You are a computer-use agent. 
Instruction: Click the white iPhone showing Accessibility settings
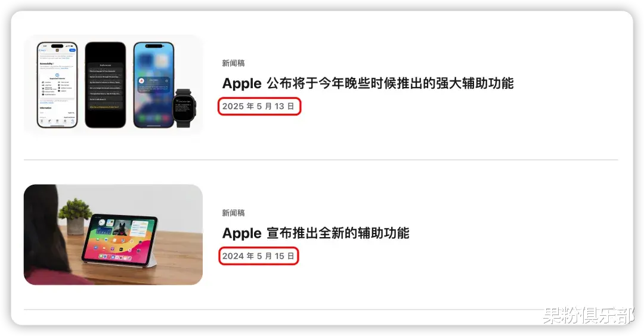[x=57, y=85]
